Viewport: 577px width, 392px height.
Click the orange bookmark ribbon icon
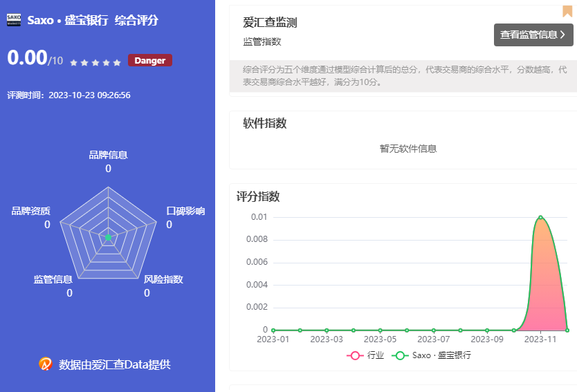pyautogui.click(x=567, y=10)
